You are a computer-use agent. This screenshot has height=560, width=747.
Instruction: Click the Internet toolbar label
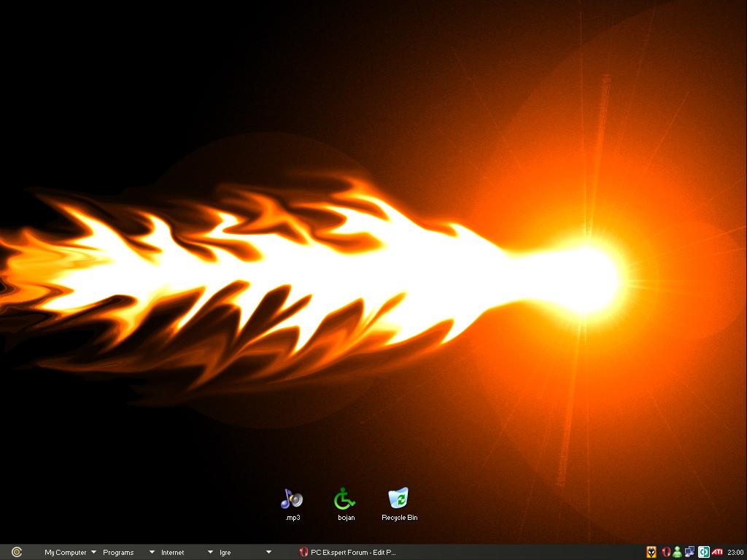click(x=173, y=552)
